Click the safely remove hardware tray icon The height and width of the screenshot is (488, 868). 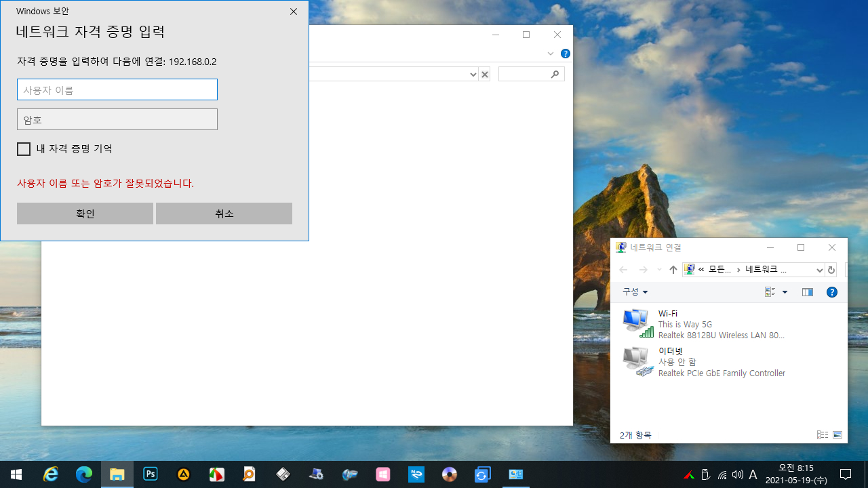(x=705, y=474)
